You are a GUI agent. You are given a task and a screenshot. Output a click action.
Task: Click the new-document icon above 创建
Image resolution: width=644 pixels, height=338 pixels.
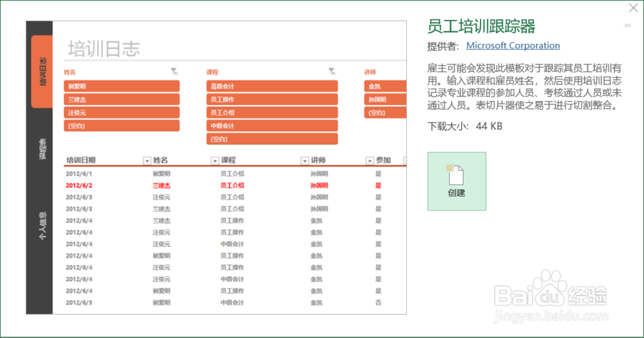coord(455,174)
